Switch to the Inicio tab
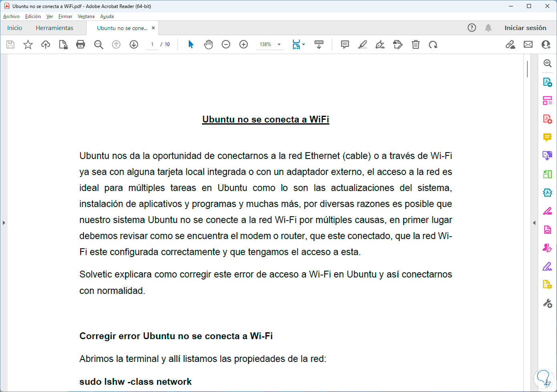557x392 pixels. pyautogui.click(x=14, y=28)
